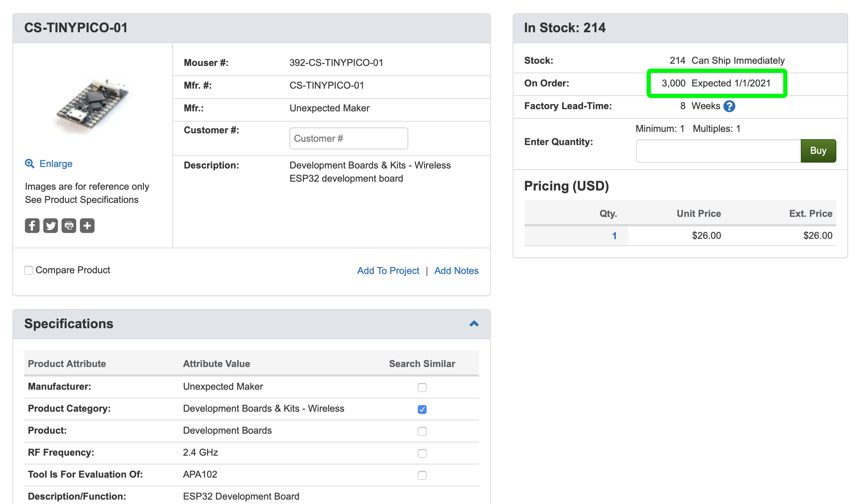Open more sharing options plus icon

pos(87,226)
